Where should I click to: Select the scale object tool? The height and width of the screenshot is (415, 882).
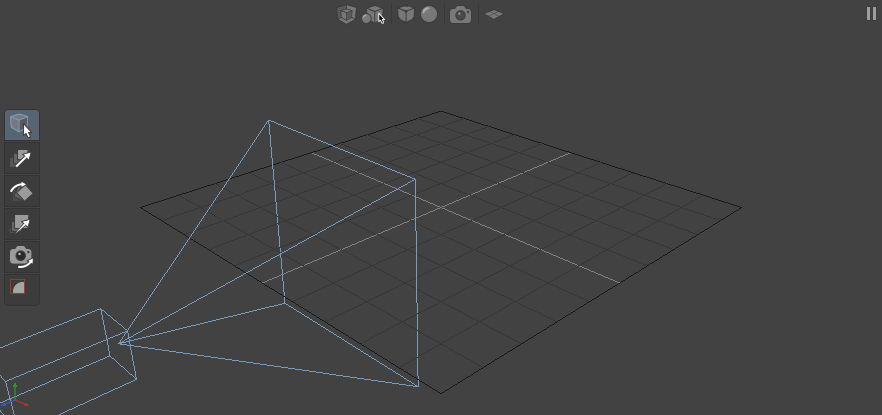21,223
